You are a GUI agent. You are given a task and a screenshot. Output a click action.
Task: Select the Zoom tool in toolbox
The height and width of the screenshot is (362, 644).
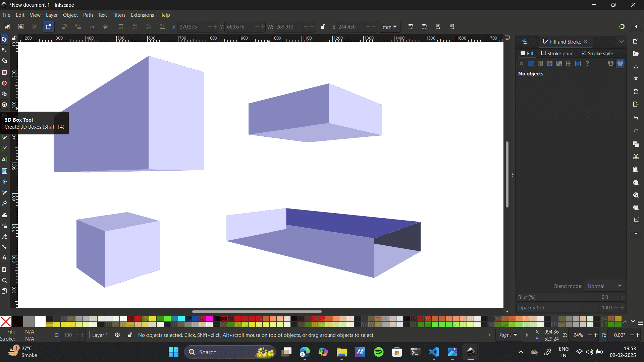coord(4,281)
